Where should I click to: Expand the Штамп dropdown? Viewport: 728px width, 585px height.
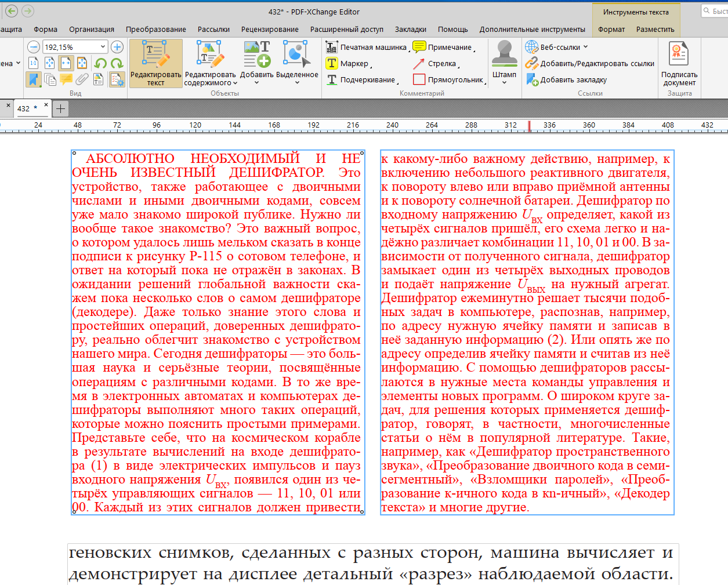pos(504,82)
